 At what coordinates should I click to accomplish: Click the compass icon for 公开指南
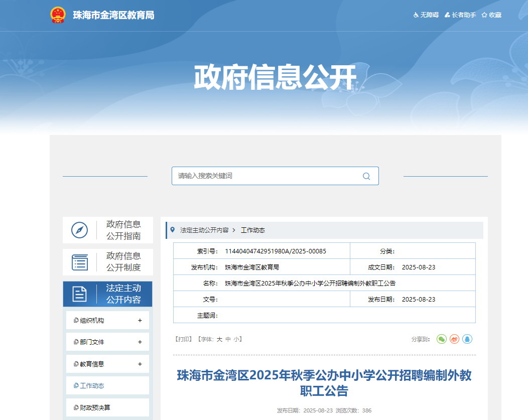pyautogui.click(x=79, y=230)
